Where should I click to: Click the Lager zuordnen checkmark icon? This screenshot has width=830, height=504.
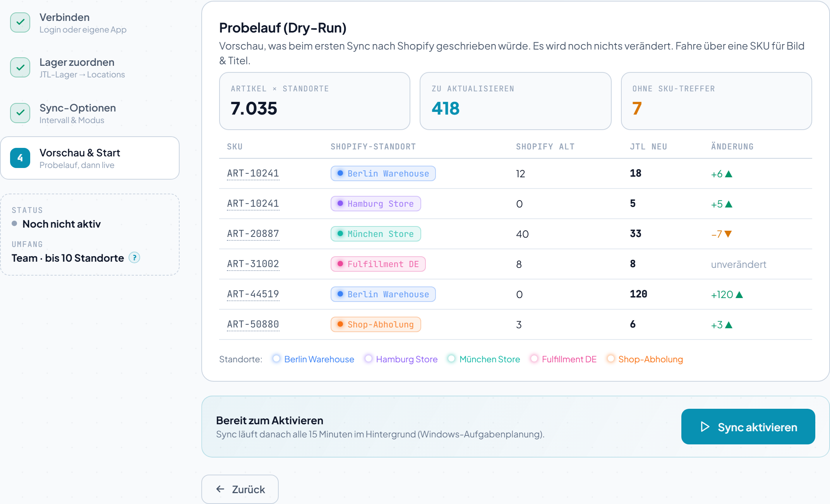20,67
